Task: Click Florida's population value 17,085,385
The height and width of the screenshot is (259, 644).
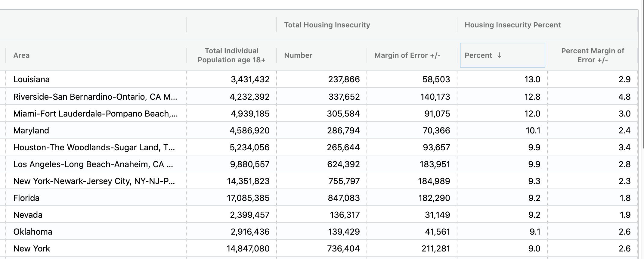Action: (248, 198)
